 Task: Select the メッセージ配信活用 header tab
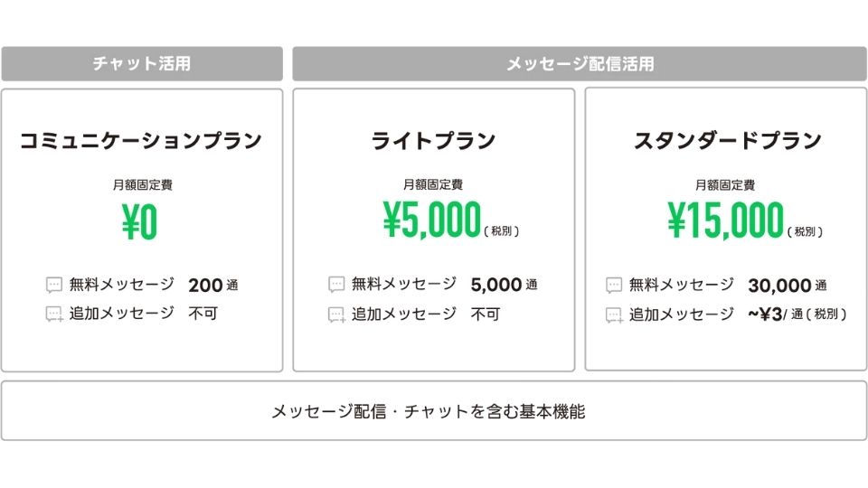click(580, 63)
